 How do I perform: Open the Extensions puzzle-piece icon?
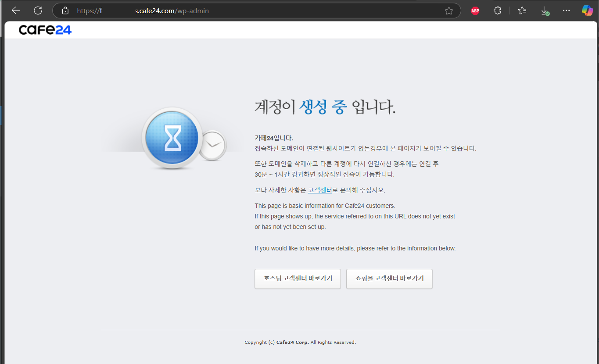click(x=497, y=11)
